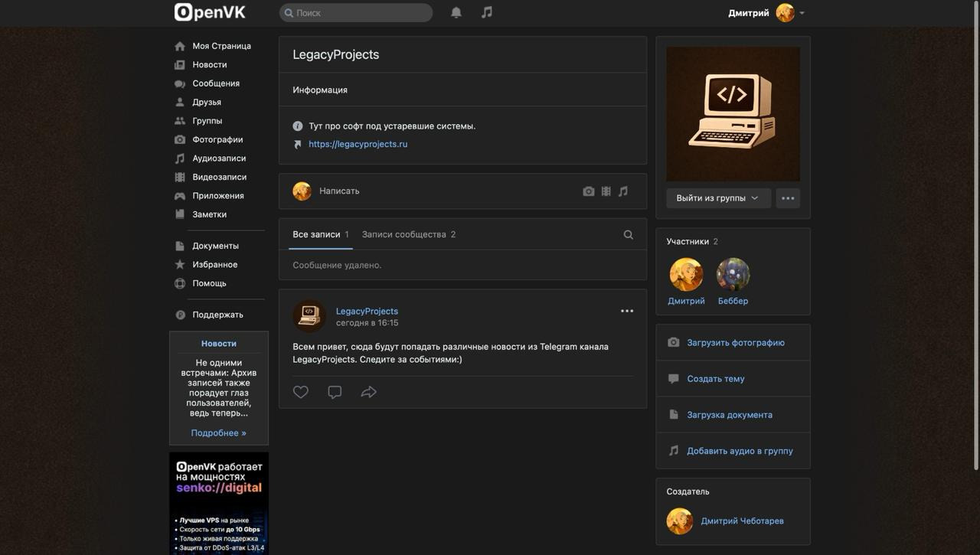
Task: Search wall posts with magnifier icon
Action: [629, 235]
